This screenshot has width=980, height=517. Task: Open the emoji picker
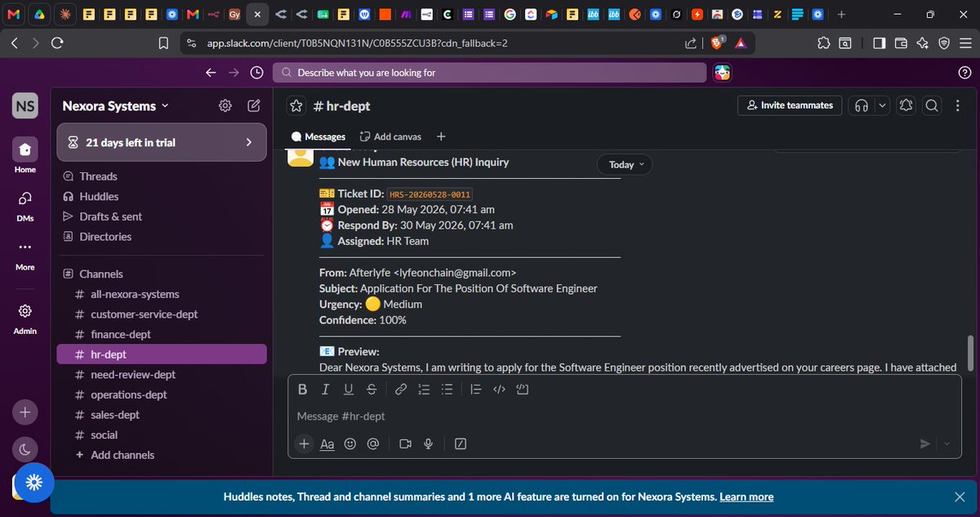click(x=350, y=443)
